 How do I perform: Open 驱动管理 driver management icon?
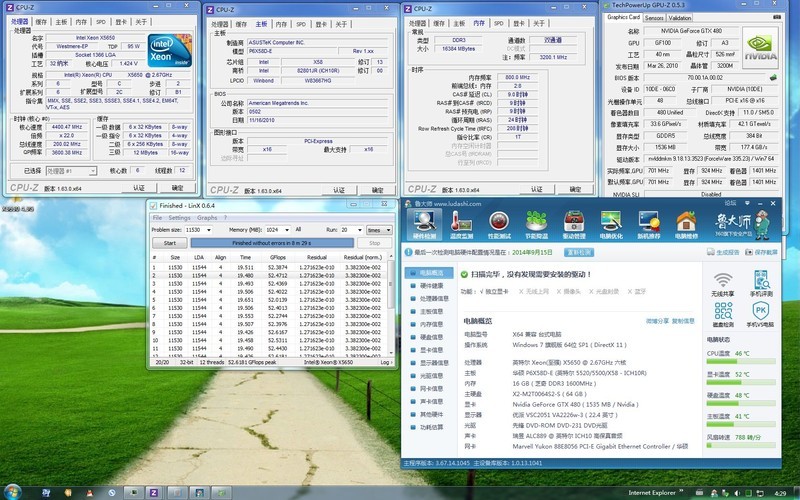[573, 224]
